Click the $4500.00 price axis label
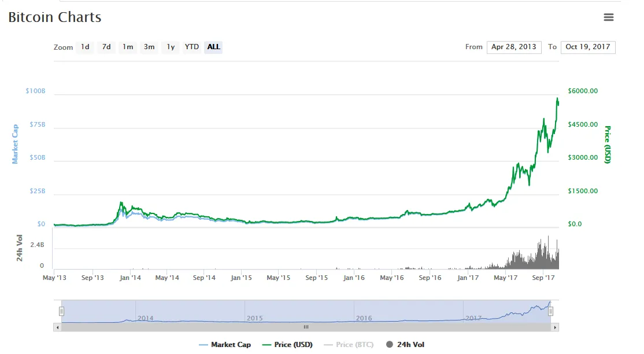This screenshot has height=354, width=644. click(x=582, y=124)
